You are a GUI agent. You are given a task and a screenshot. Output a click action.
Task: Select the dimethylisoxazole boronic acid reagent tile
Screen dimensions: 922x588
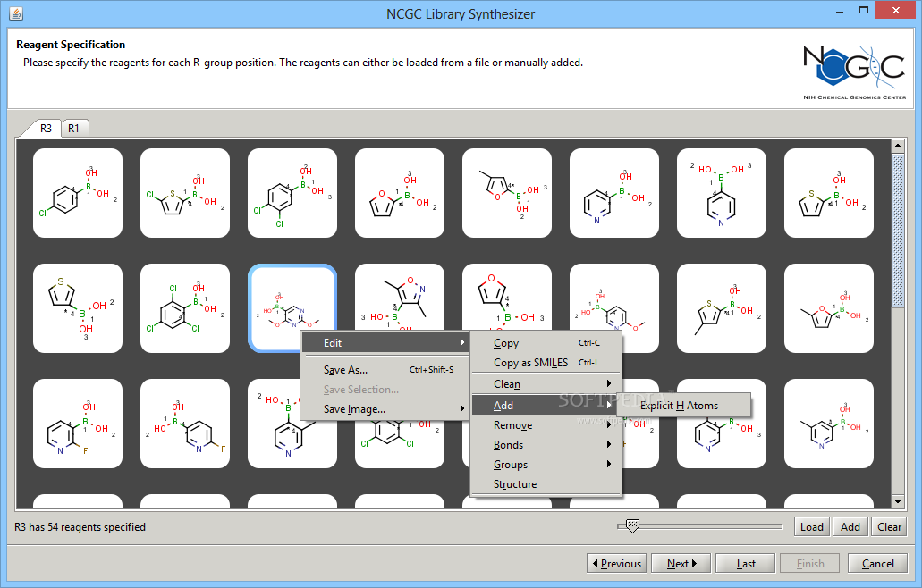point(400,297)
